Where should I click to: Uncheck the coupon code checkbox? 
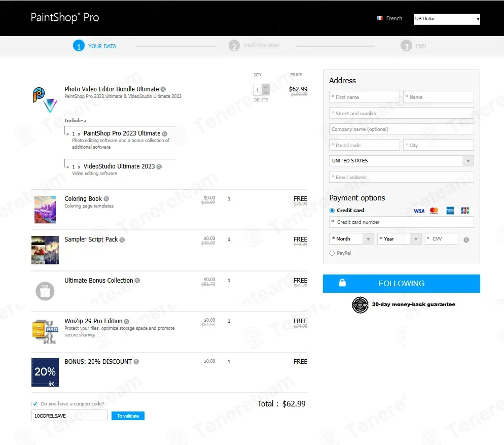click(x=34, y=403)
